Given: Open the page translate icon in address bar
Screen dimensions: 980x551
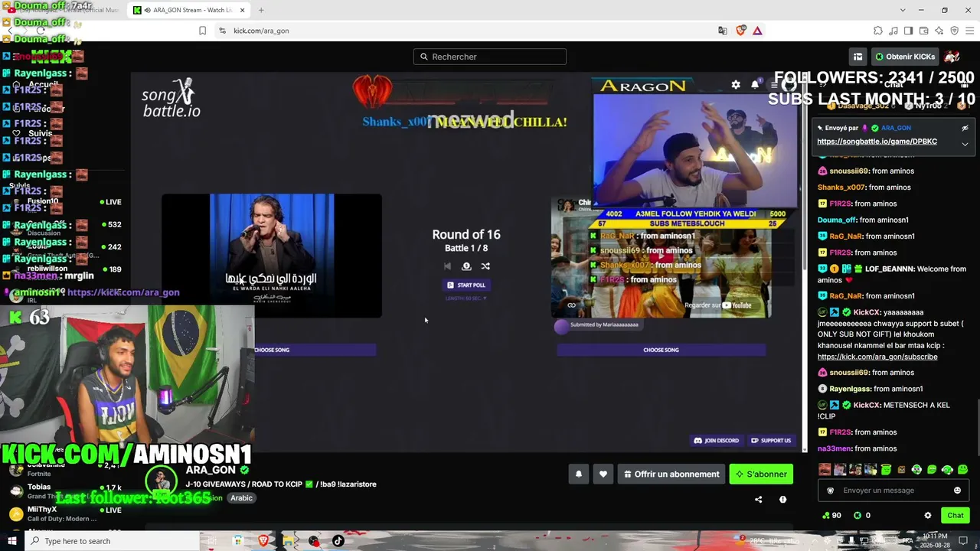Looking at the screenshot, I should 723,31.
